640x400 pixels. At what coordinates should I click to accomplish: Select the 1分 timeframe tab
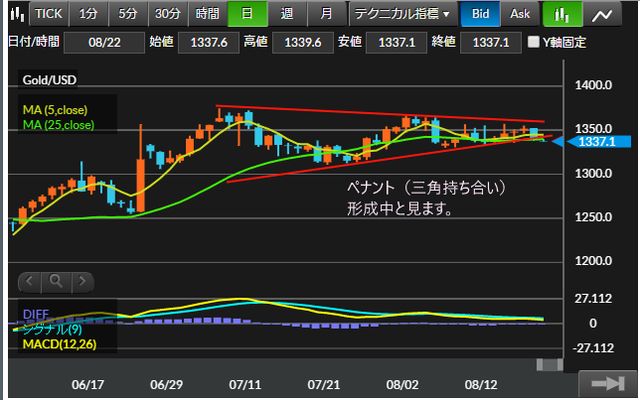88,14
